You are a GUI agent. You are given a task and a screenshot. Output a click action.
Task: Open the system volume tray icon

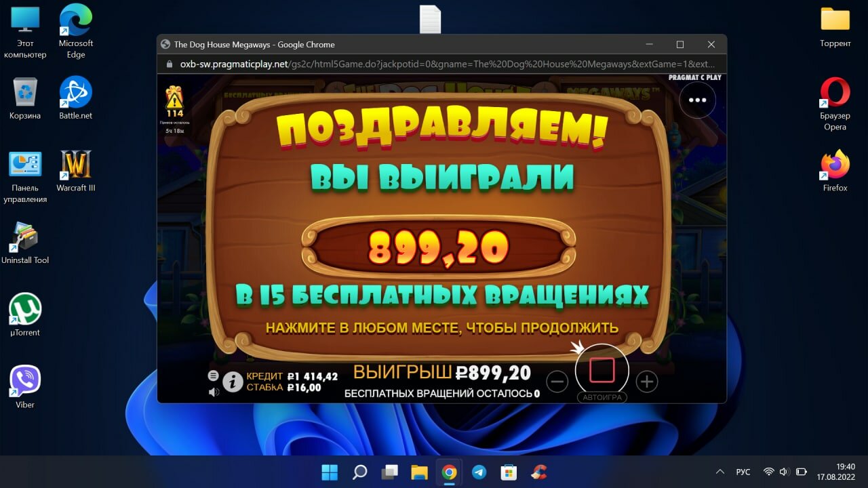point(784,472)
